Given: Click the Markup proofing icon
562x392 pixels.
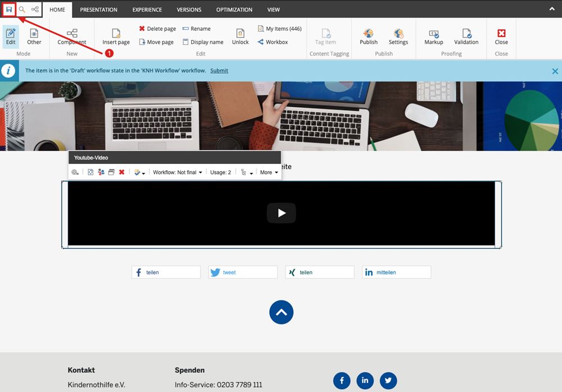Looking at the screenshot, I should click(433, 37).
